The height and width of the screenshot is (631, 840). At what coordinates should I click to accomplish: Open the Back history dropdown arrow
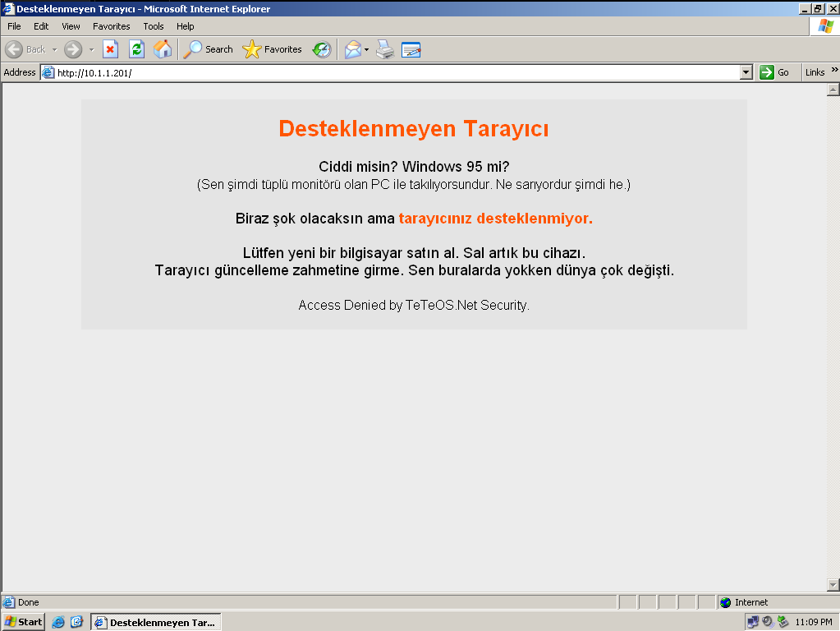(54, 50)
